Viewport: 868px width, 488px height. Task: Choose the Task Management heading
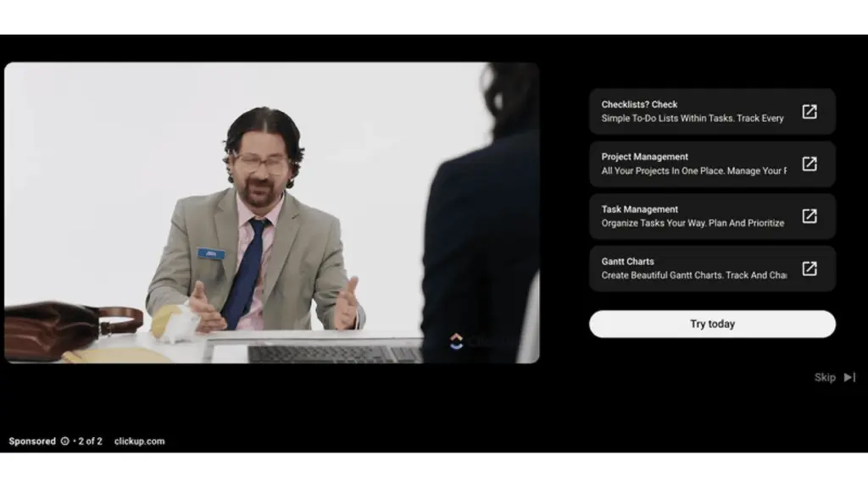(639, 209)
